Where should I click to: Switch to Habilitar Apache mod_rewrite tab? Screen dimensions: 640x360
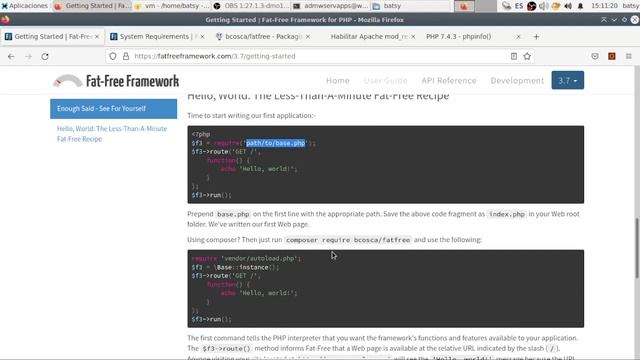(368, 37)
